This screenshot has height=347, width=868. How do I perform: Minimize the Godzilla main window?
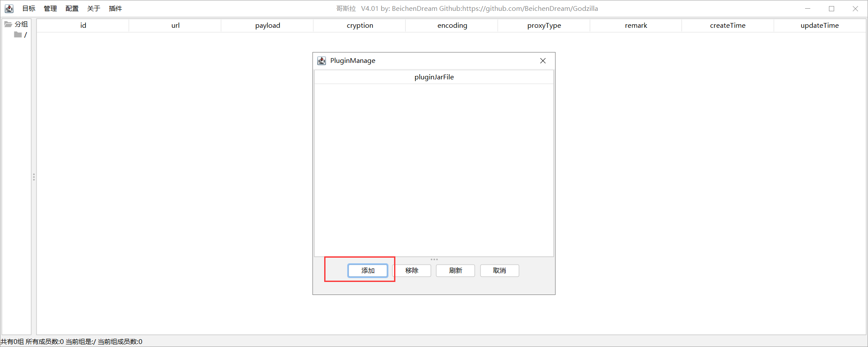coord(808,9)
